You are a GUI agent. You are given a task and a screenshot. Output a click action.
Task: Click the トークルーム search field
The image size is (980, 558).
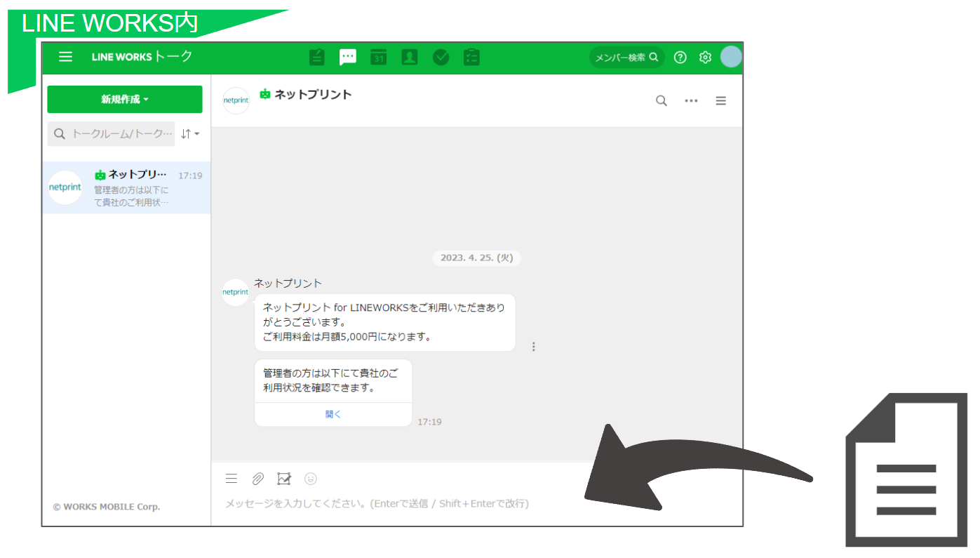[111, 133]
